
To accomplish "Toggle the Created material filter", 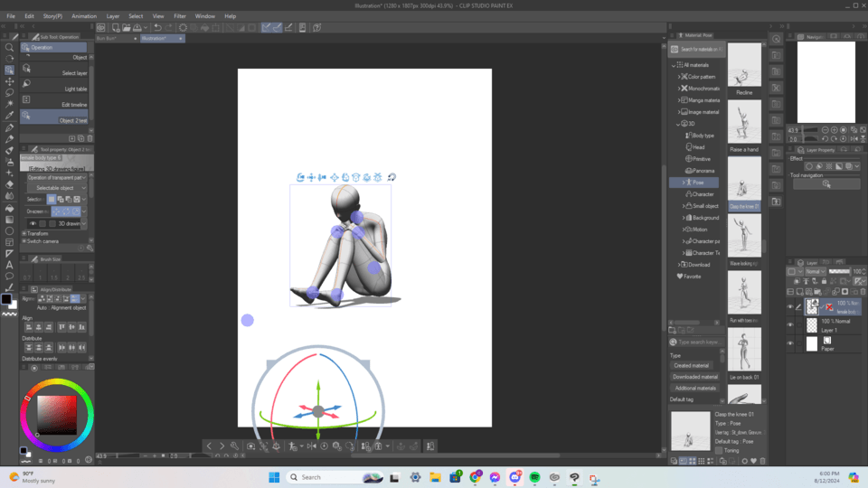I will click(x=691, y=366).
